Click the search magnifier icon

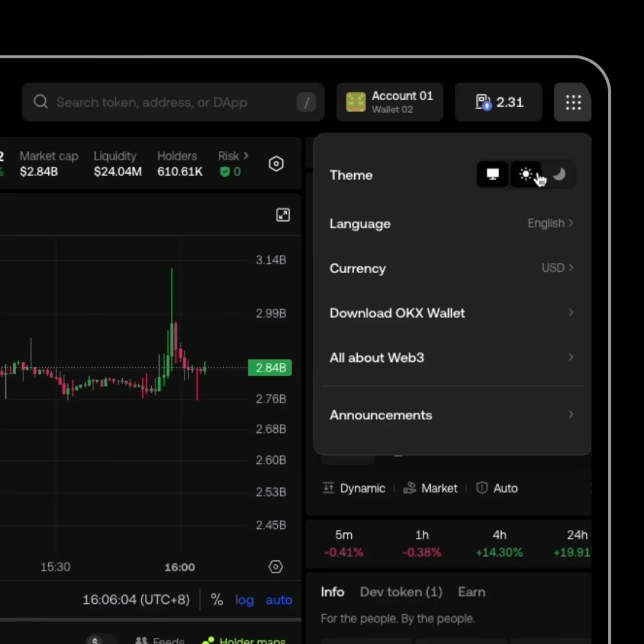tap(41, 102)
